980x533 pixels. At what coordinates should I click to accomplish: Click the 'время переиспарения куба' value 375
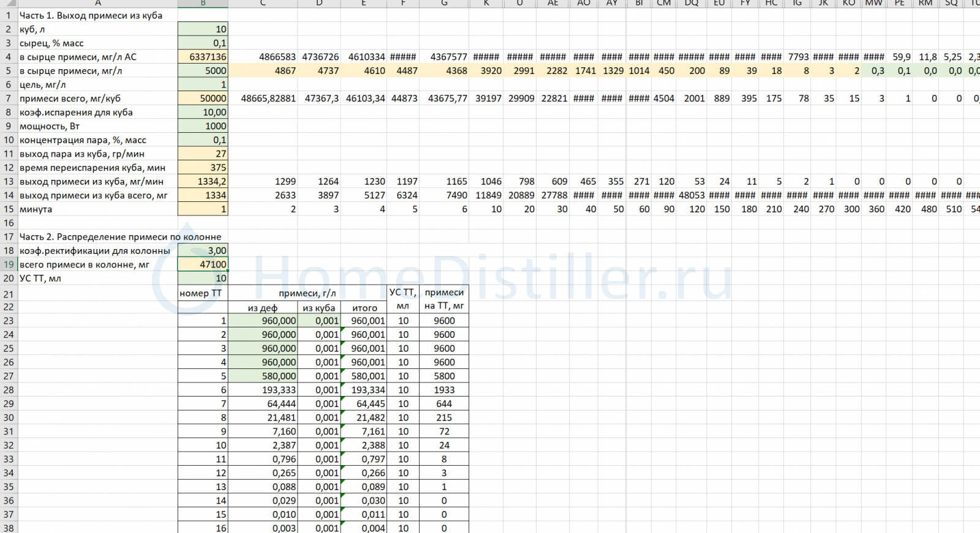[203, 168]
